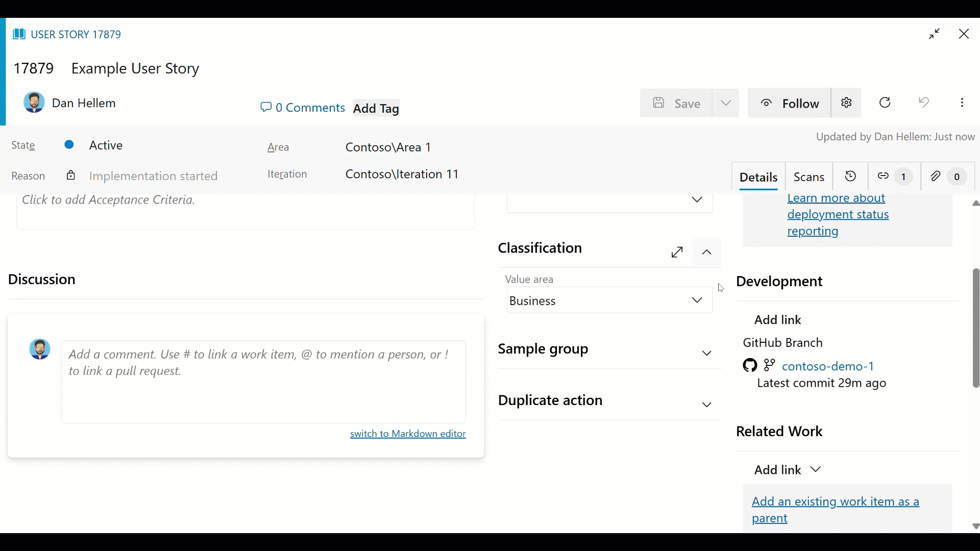Screen dimensions: 980x551
Task: Open the more actions ellipsis menu
Action: 962,103
